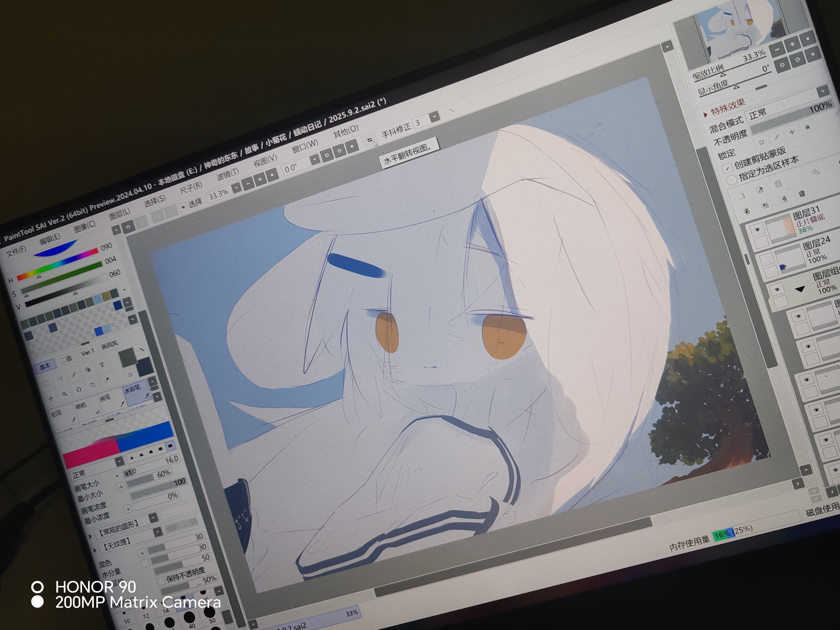
Task: Create a new layer with page icon
Action: [741, 196]
